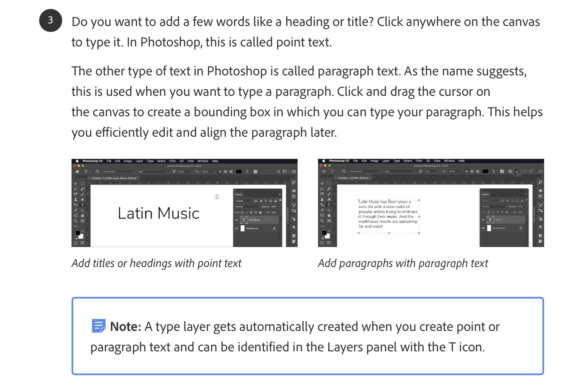Open the Character and Paragraph panels
The height and width of the screenshot is (385, 588).
(255, 172)
